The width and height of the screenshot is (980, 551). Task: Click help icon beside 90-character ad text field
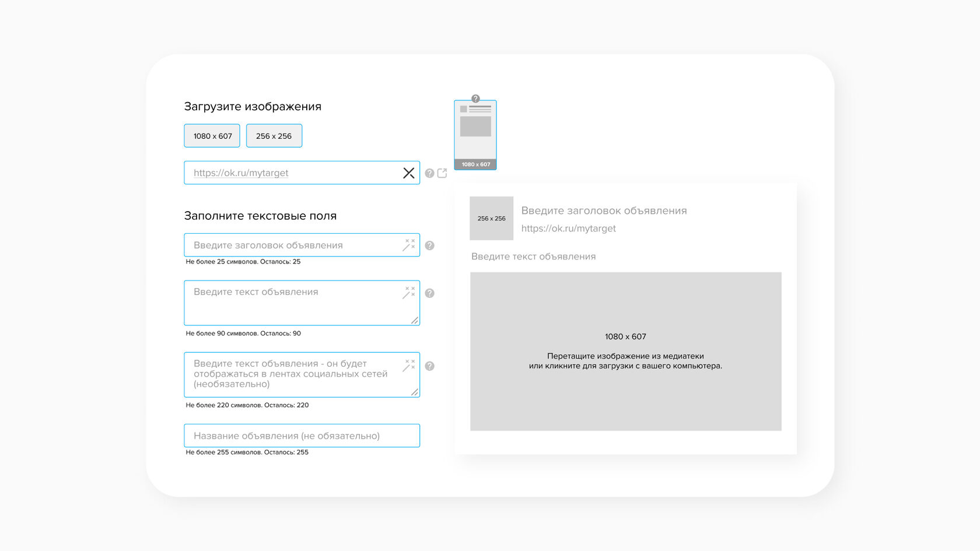pyautogui.click(x=429, y=293)
